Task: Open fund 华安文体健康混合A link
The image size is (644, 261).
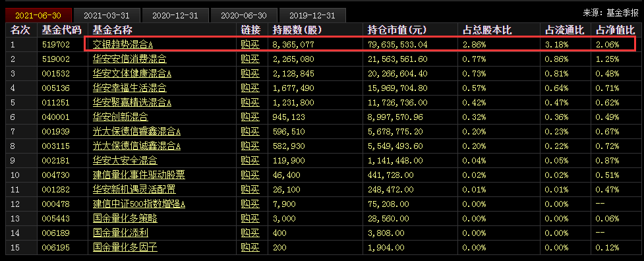Action: tap(132, 74)
